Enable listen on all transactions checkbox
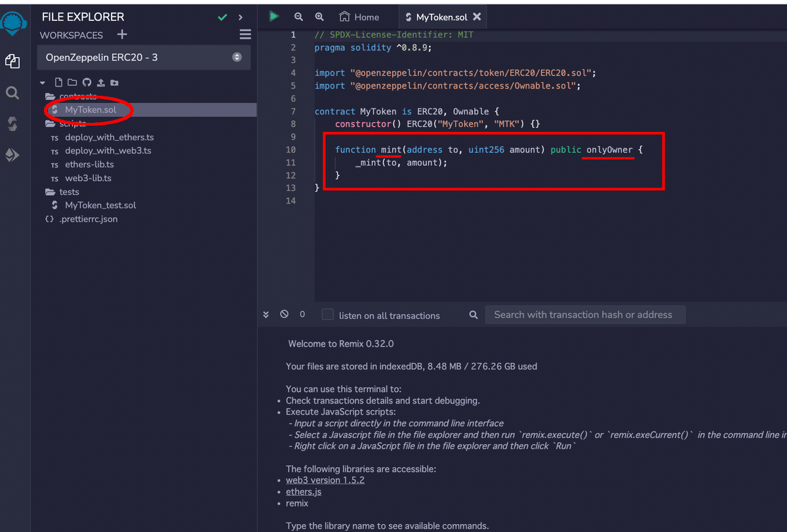This screenshot has height=532, width=787. coord(328,315)
